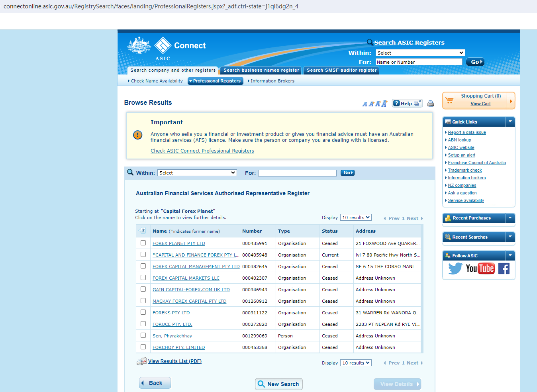This screenshot has height=392, width=537.
Task: Open bottom Display results count dropdown
Action: pyautogui.click(x=356, y=363)
